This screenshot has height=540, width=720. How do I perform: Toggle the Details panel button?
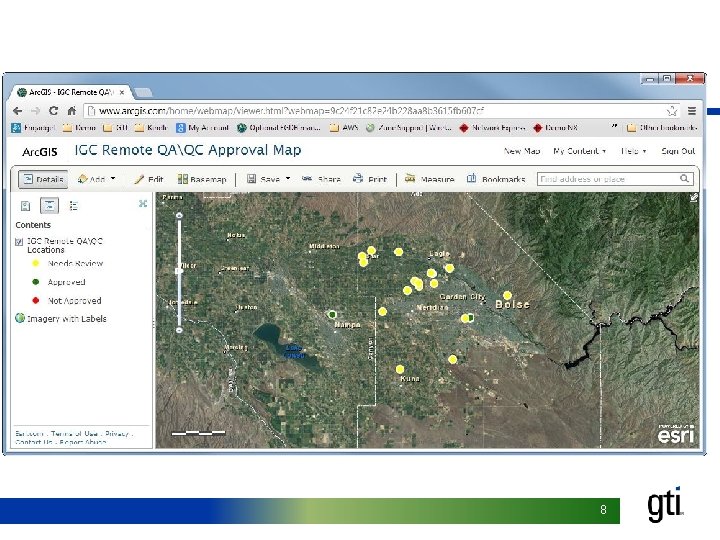[41, 180]
